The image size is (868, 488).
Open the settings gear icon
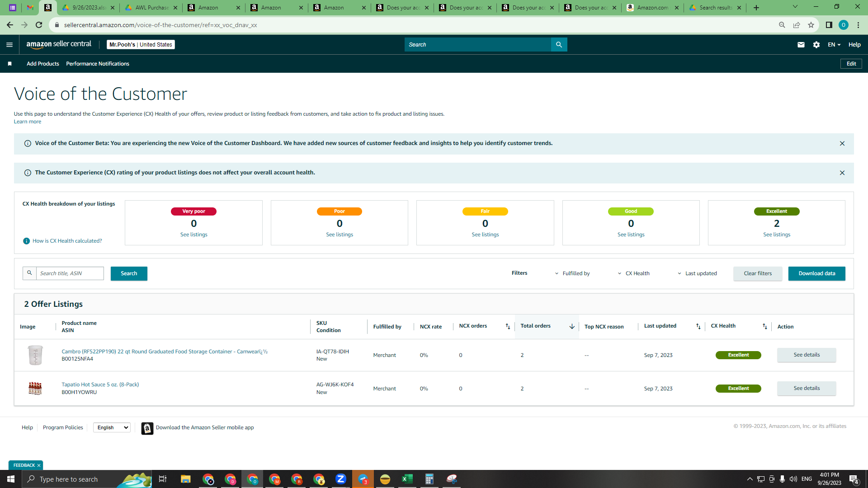pos(816,45)
